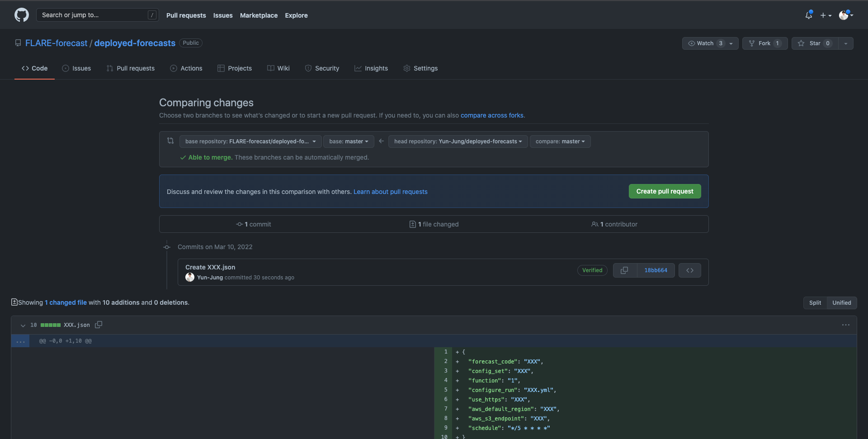The image size is (868, 439).
Task: Open XXX.json file name in diff header
Action: (77, 325)
